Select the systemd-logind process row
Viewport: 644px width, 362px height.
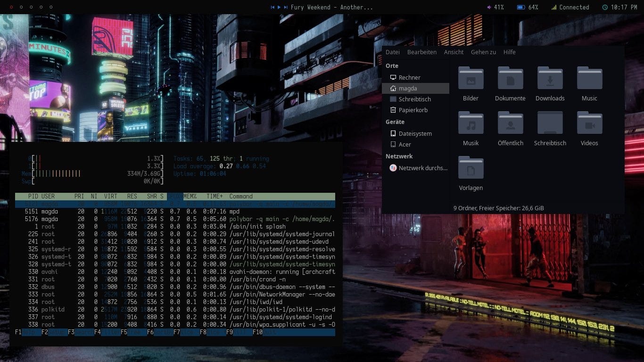click(175, 317)
